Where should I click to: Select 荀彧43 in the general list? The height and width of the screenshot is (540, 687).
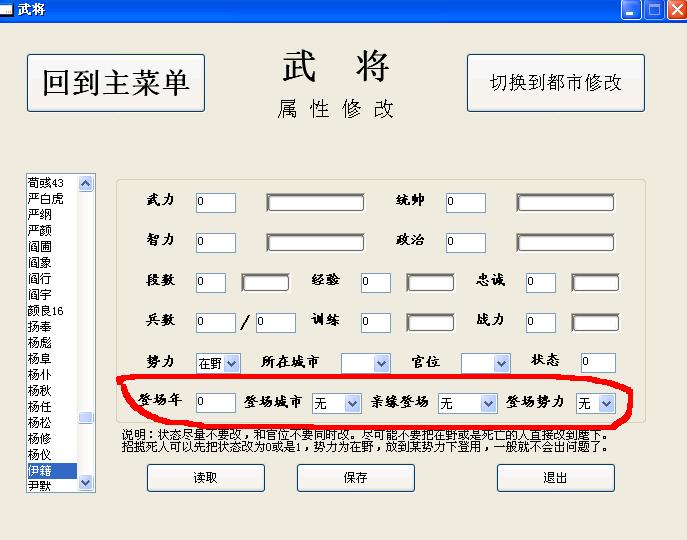52,183
